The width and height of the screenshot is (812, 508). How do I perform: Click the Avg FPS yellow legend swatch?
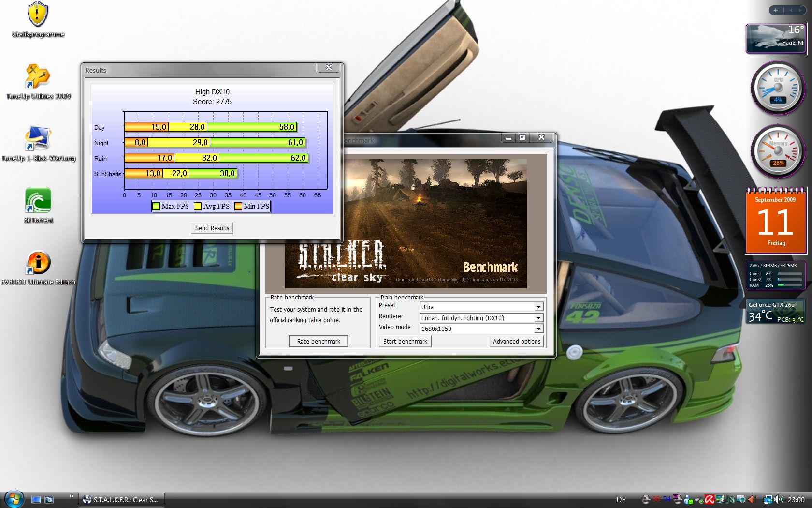pyautogui.click(x=198, y=206)
